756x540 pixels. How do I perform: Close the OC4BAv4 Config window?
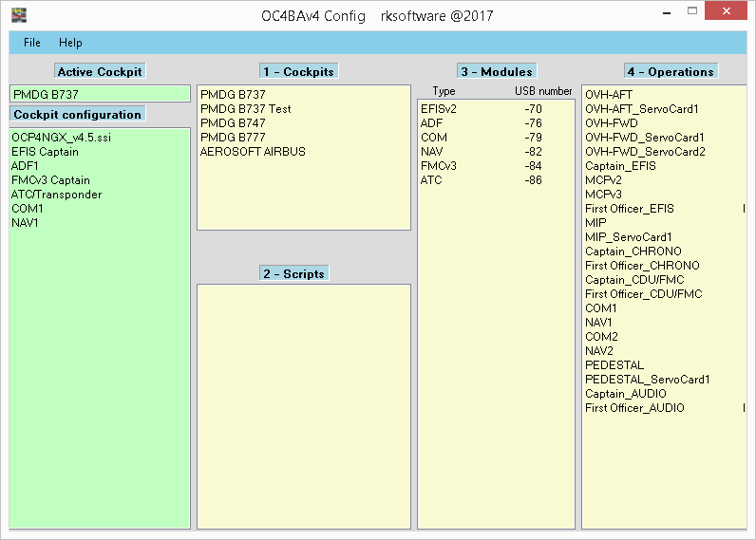[727, 10]
